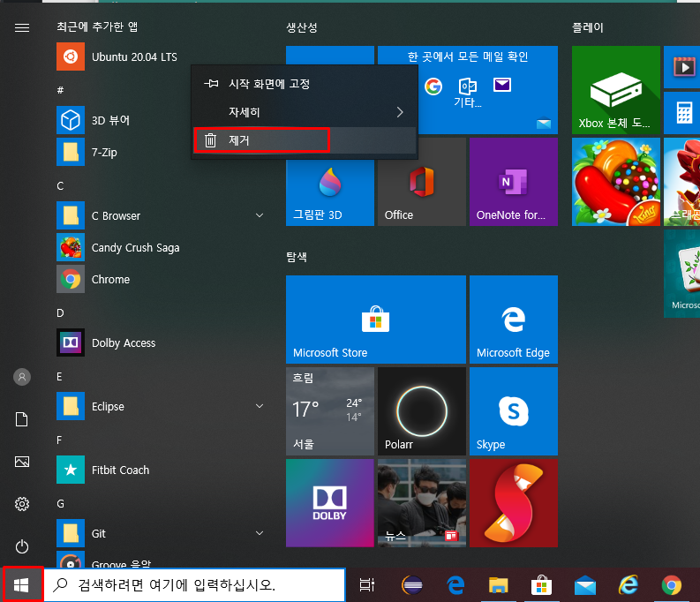Open the red S-shaped app tile
The image size is (700, 602).
point(514,503)
